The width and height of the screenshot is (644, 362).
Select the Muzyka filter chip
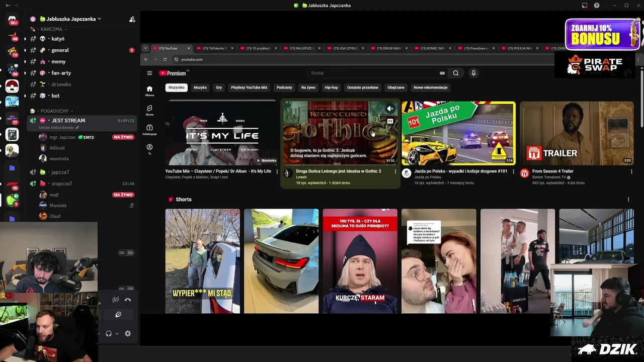(200, 87)
